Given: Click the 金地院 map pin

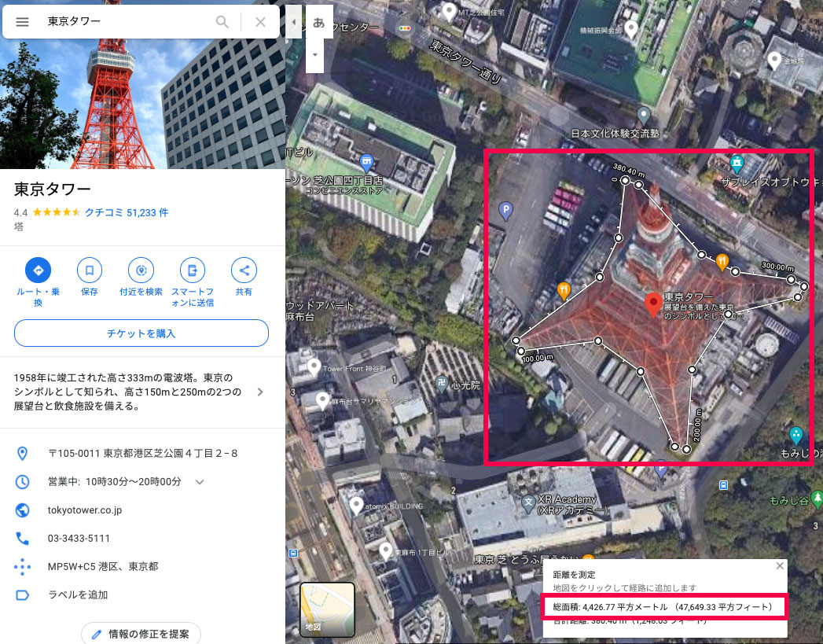Looking at the screenshot, I should pos(774,61).
